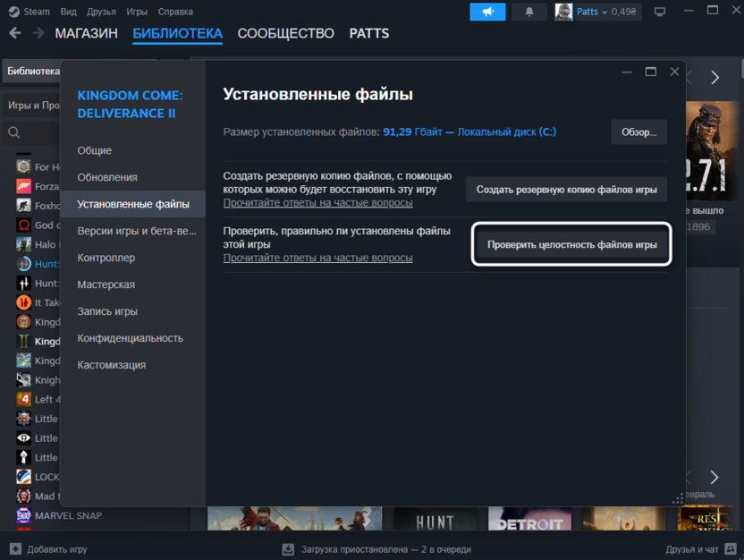
Task: Open the No Rest for the Wicked thumbnail
Action: [x=707, y=519]
